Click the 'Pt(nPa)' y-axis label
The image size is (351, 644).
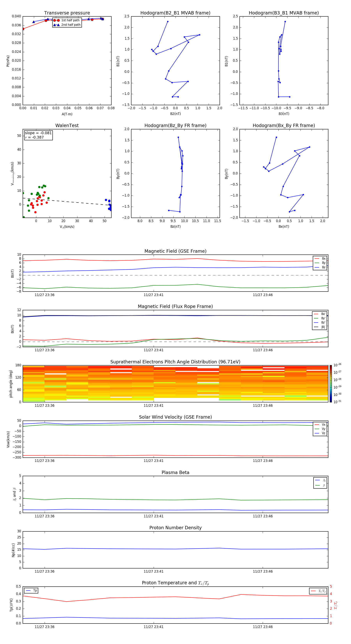coord(8,61)
